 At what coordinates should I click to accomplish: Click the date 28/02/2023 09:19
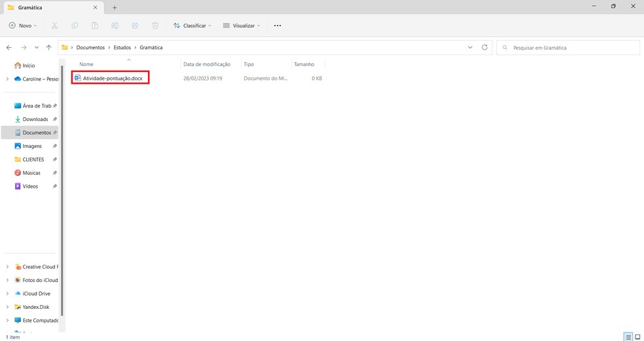coord(202,79)
